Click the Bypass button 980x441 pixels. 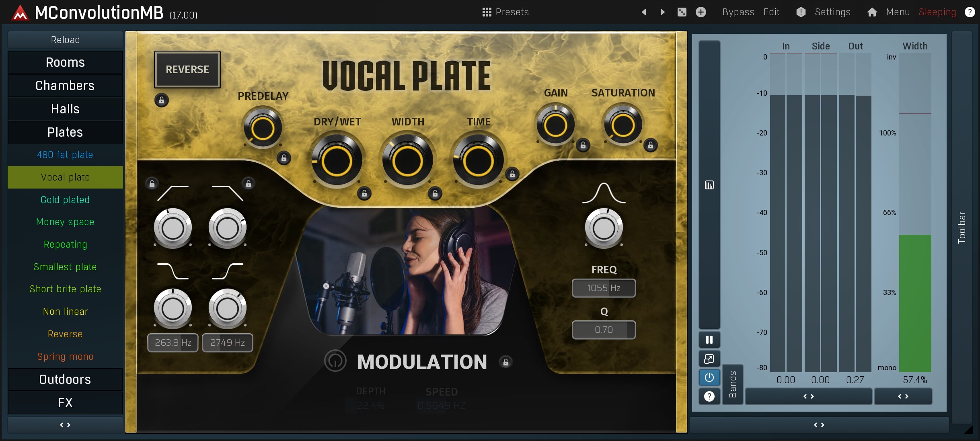point(738,12)
